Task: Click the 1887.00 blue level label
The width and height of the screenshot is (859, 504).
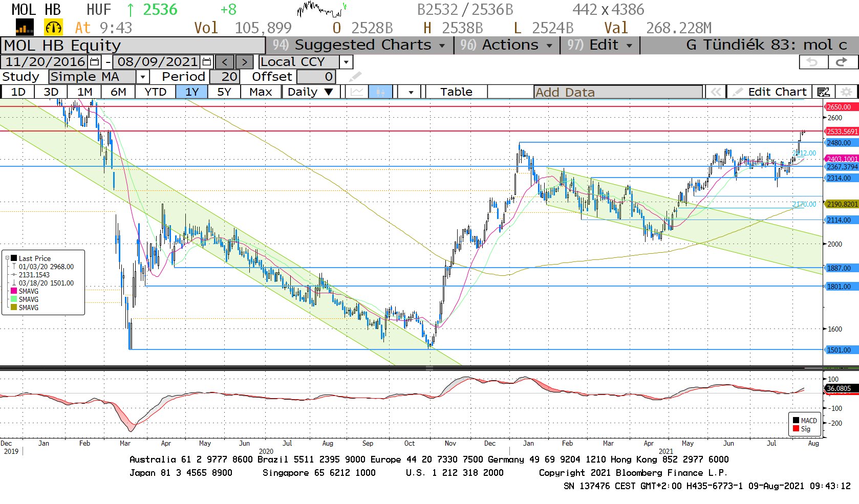Action: click(841, 268)
